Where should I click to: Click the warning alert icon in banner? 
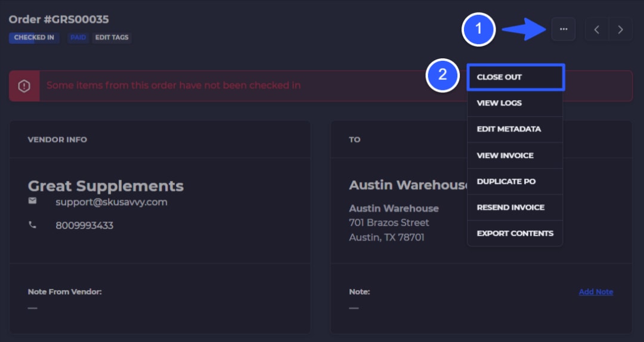(24, 86)
